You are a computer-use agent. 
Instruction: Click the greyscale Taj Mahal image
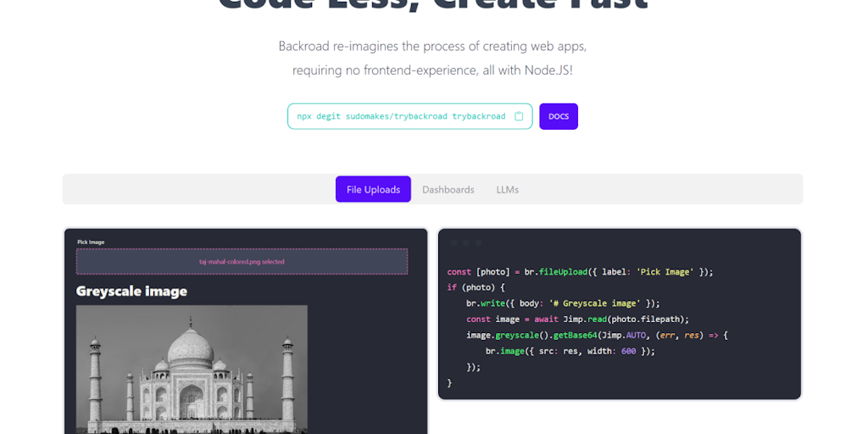[x=192, y=368]
